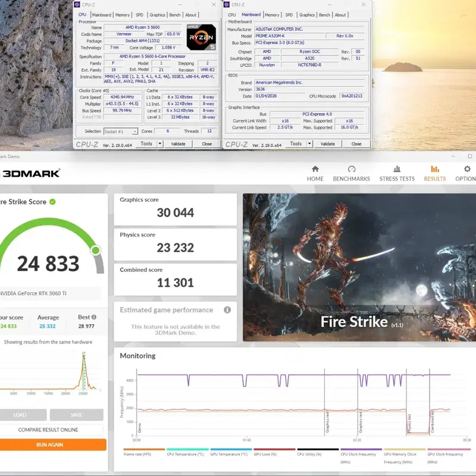Click the Combined score value 11 301

175,283
